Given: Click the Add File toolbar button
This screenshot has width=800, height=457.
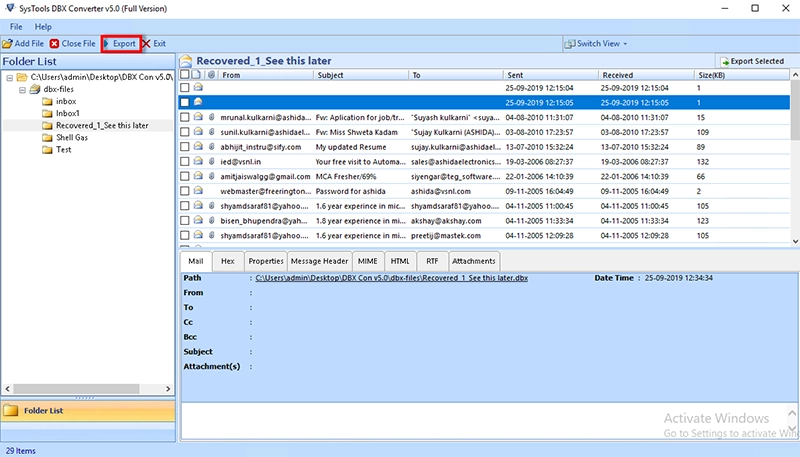Looking at the screenshot, I should tap(23, 44).
